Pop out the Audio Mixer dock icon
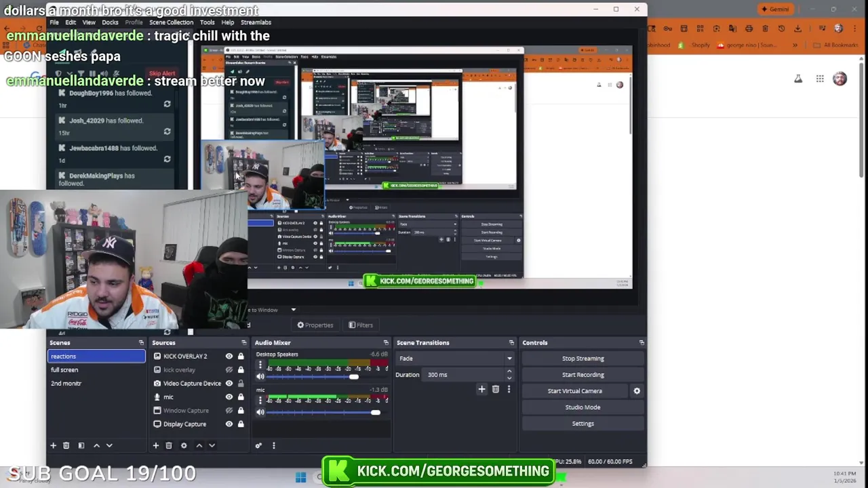The height and width of the screenshot is (488, 868). (x=386, y=343)
